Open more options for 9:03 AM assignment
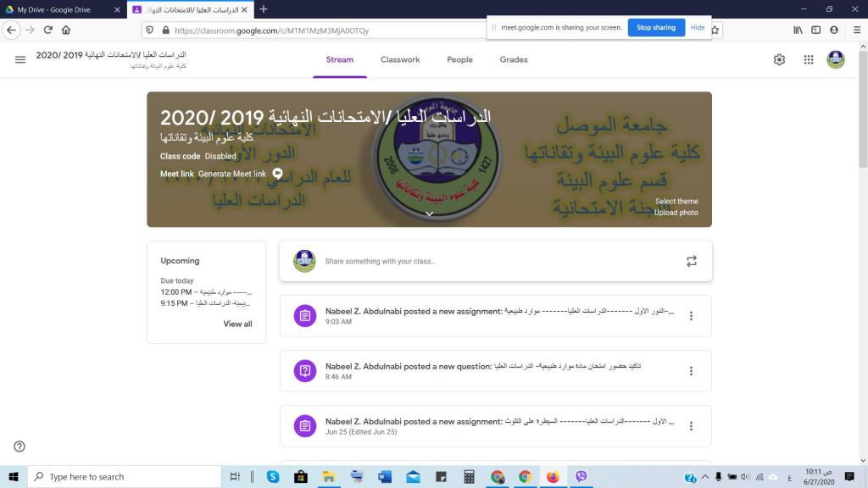 [691, 316]
